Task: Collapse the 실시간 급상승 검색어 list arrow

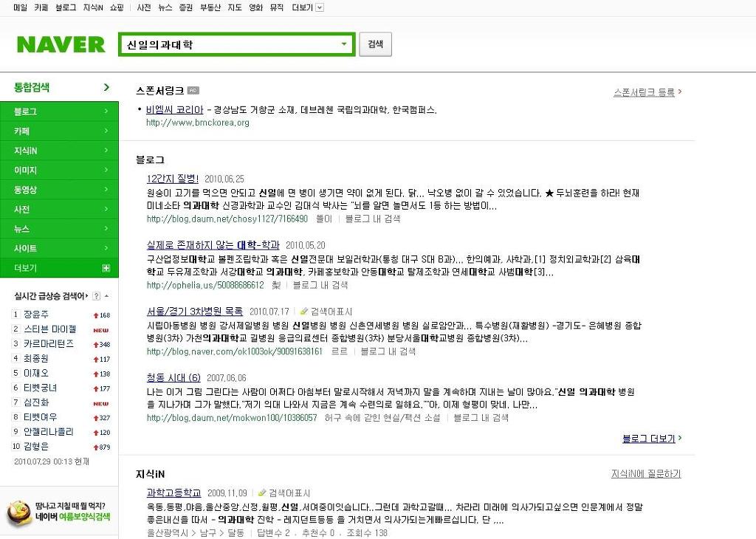Action: tap(106, 296)
